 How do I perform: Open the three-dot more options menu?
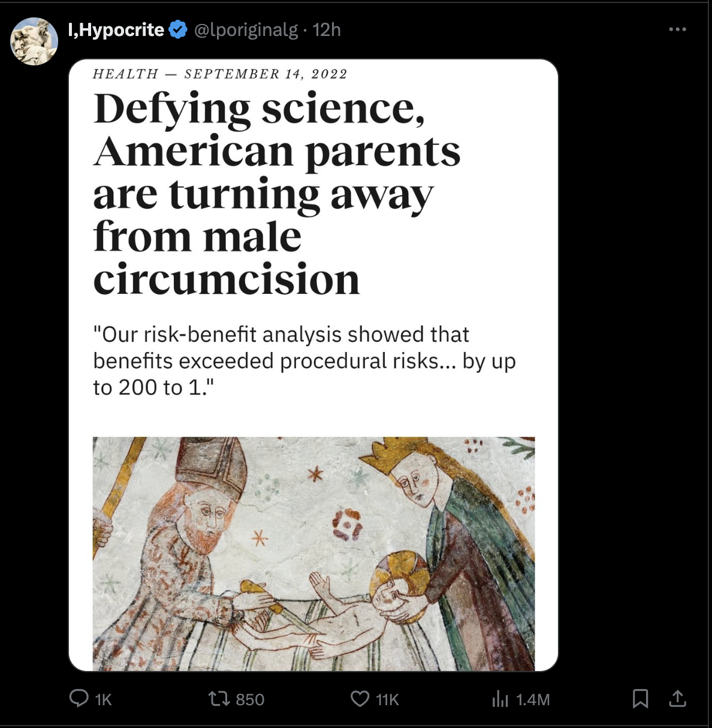677,29
